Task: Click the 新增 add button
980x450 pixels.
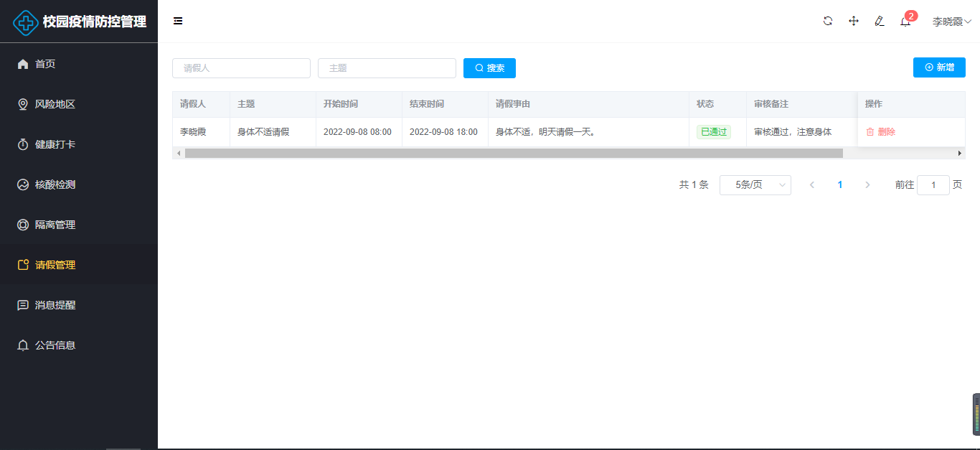Action: click(939, 67)
